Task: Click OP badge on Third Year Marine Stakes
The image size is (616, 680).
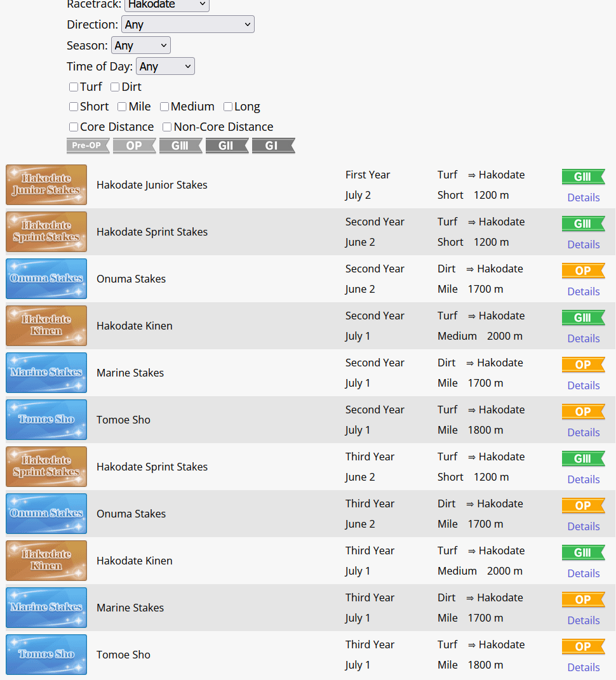Action: (584, 599)
